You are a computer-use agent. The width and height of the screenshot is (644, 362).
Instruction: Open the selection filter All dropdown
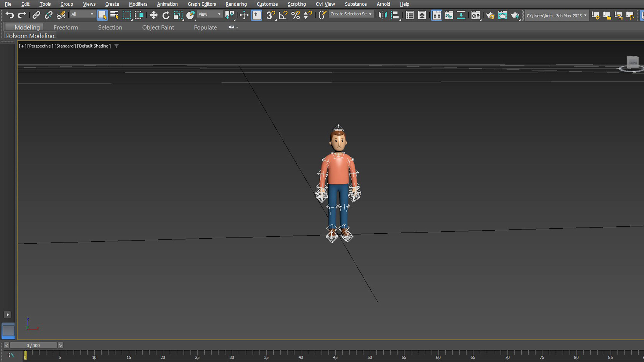82,14
